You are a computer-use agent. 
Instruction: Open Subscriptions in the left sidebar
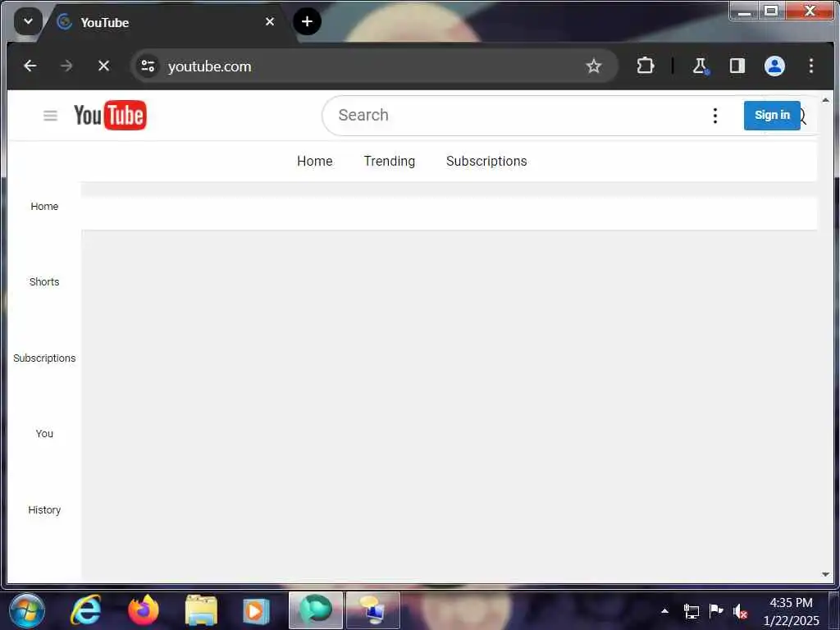tap(44, 358)
